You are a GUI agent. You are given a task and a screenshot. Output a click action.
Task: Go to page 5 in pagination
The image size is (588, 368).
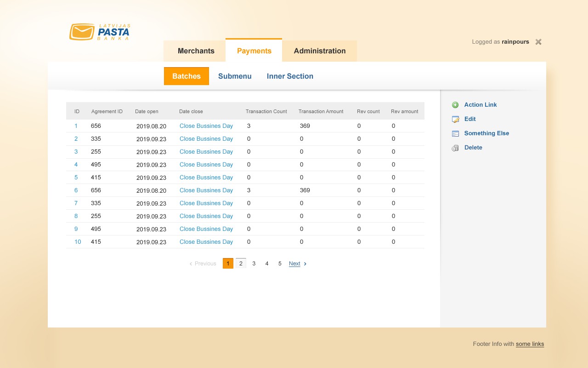[x=279, y=264]
